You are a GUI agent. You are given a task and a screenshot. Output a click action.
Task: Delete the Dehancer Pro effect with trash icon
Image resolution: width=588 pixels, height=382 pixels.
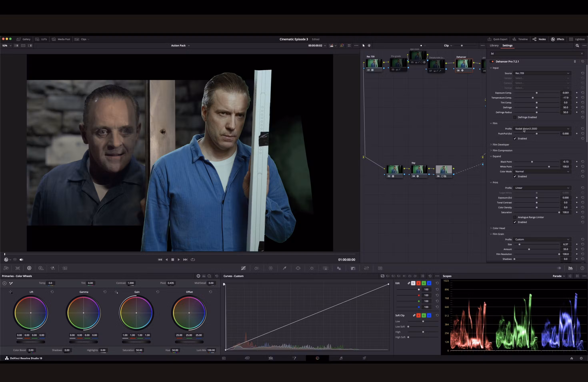[x=575, y=62]
